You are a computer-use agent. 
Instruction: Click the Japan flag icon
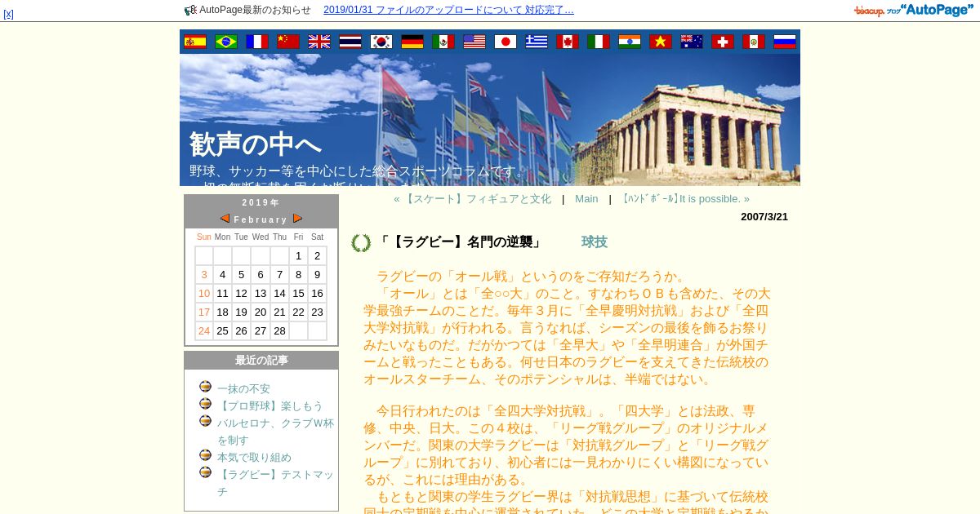(x=506, y=42)
